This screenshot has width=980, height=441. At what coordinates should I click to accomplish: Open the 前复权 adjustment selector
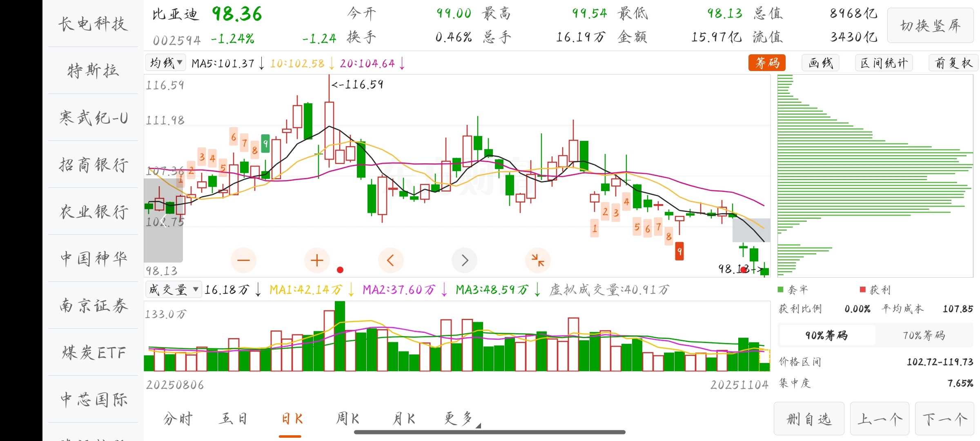tap(953, 63)
